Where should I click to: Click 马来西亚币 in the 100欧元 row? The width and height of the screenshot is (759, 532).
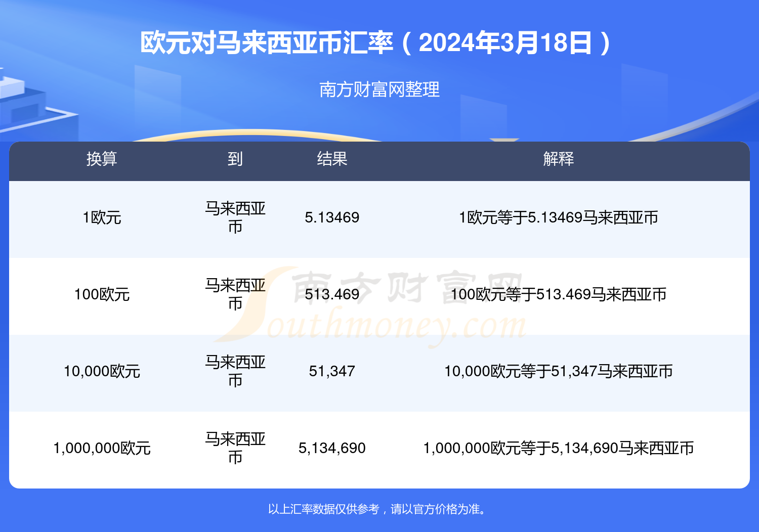pyautogui.click(x=235, y=294)
